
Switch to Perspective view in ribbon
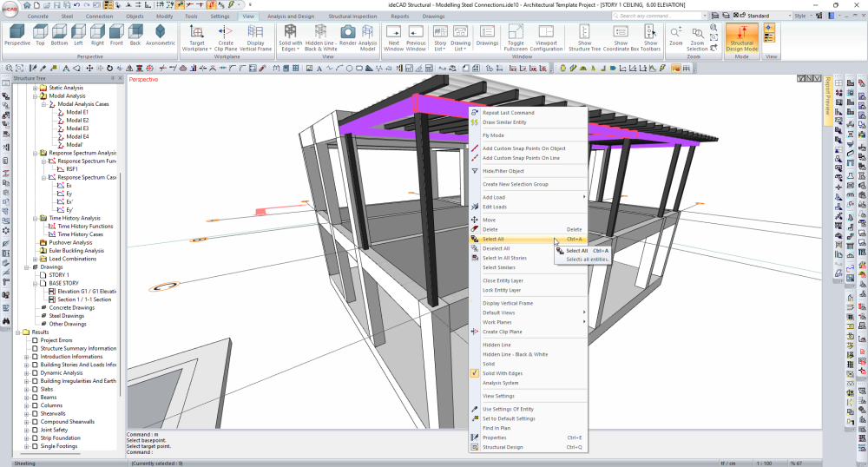click(16, 33)
